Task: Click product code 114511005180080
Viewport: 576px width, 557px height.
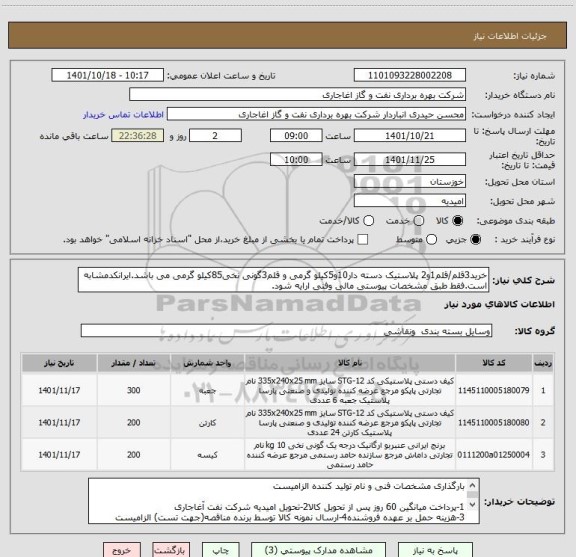Action: tap(493, 423)
